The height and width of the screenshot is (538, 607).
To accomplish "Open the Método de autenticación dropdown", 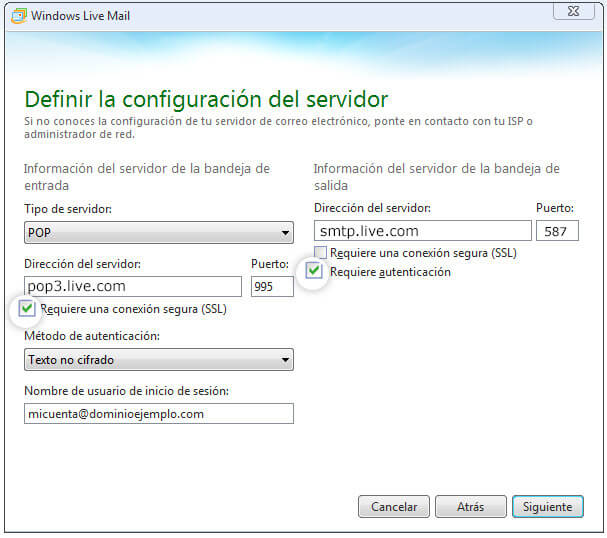I will tap(159, 360).
